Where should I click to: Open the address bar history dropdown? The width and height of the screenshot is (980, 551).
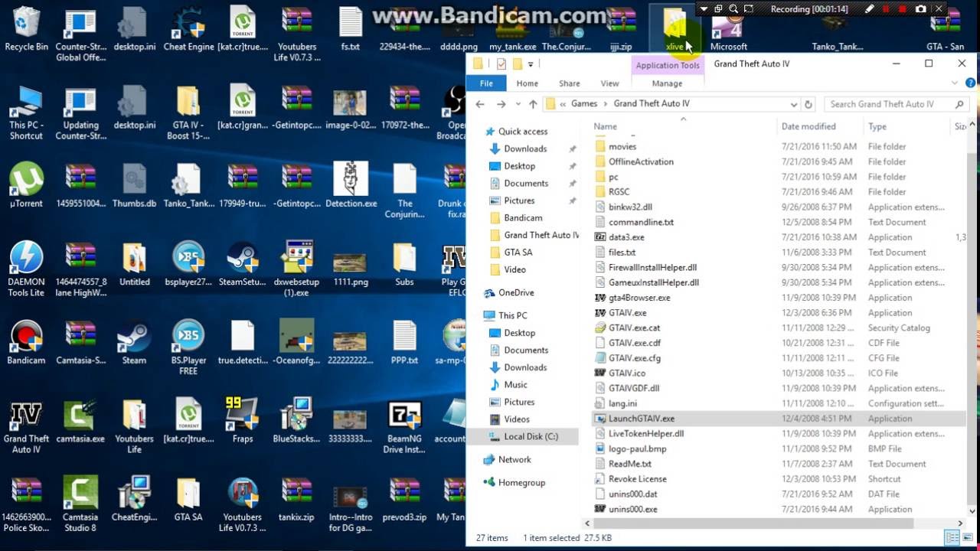coord(794,104)
